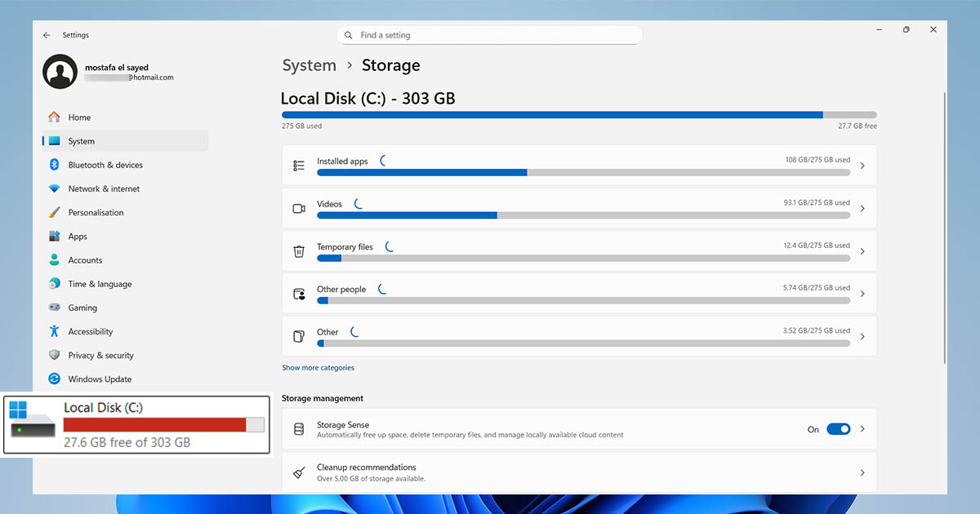Click the Videos usage bar

(583, 215)
